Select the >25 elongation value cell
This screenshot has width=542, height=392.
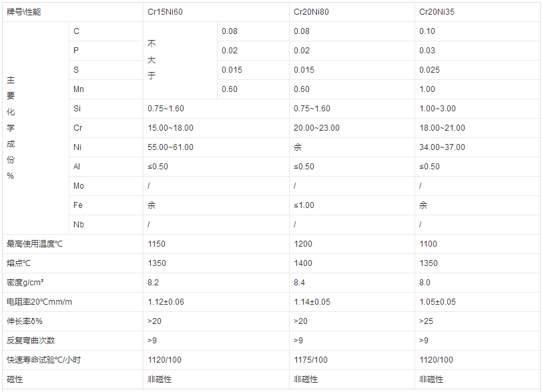click(426, 321)
